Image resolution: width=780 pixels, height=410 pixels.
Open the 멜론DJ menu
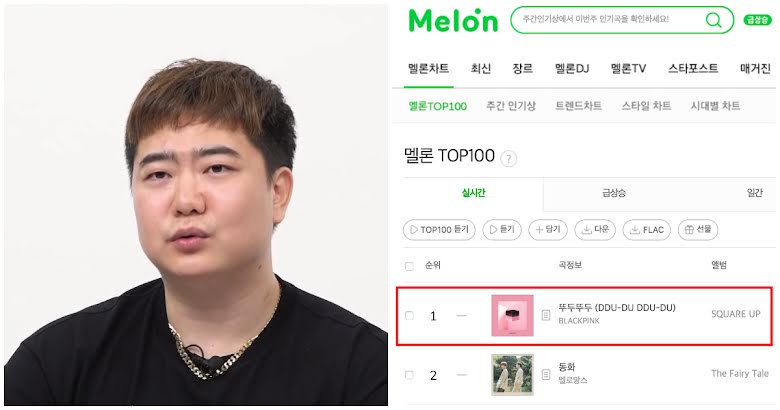tap(572, 69)
